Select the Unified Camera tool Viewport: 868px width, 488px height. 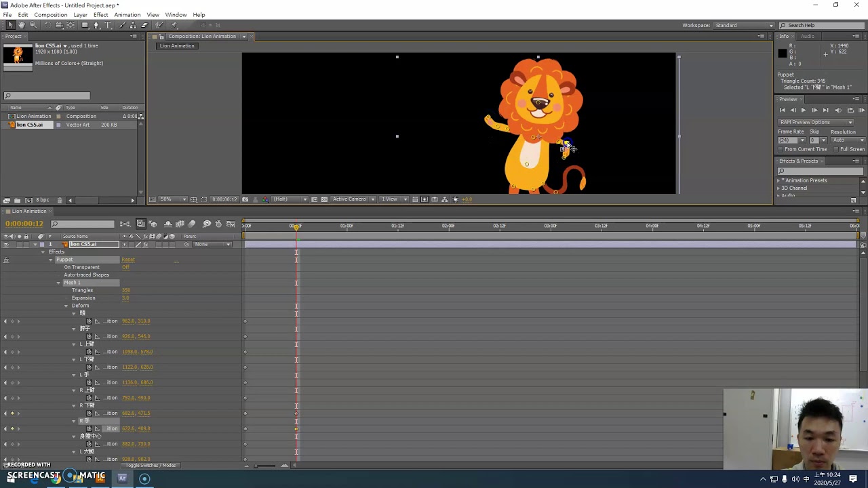[59, 25]
